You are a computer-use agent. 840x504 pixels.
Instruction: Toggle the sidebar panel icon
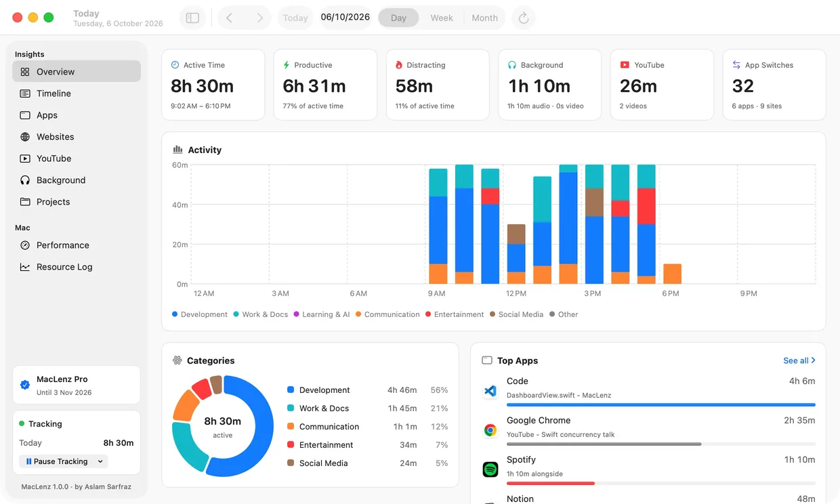coord(192,18)
